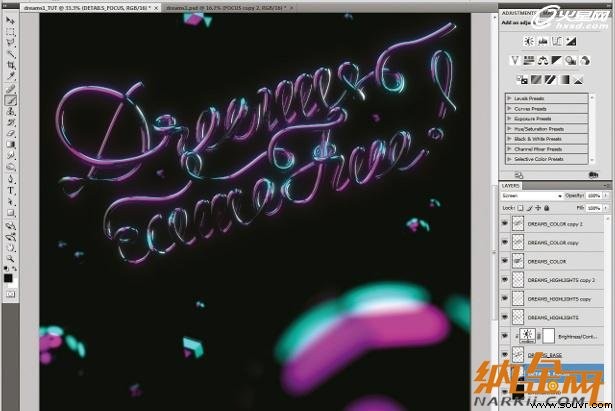The height and width of the screenshot is (411, 615).
Task: Expand Exposure Presets list
Action: tap(509, 118)
